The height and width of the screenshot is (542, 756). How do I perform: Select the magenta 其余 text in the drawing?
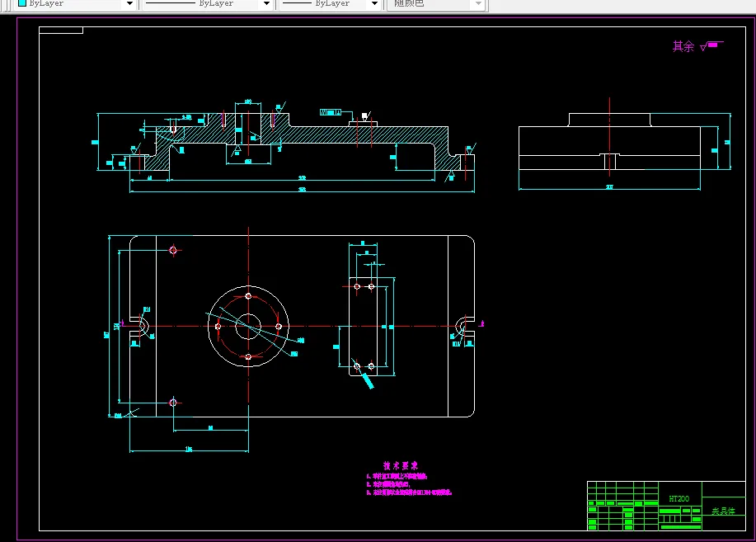pyautogui.click(x=683, y=46)
